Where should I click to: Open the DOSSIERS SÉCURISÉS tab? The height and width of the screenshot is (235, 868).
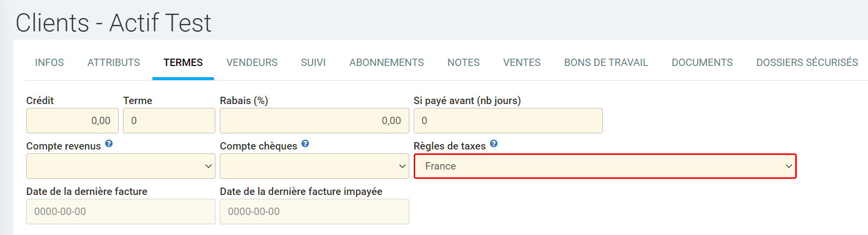click(x=807, y=63)
